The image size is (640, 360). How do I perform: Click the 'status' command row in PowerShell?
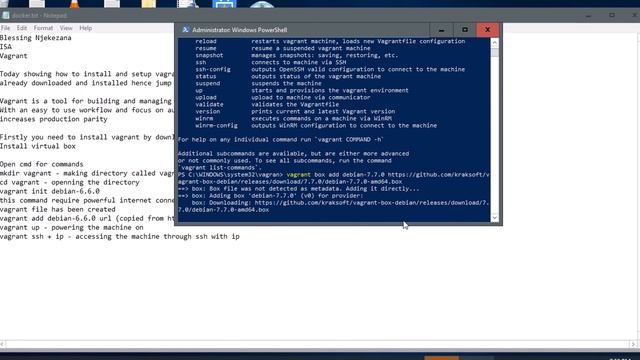click(288, 76)
